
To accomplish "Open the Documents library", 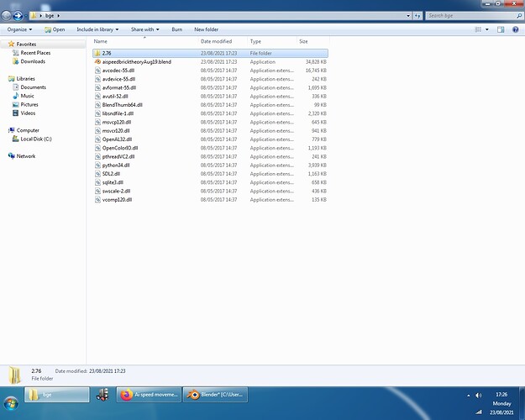I will (33, 87).
